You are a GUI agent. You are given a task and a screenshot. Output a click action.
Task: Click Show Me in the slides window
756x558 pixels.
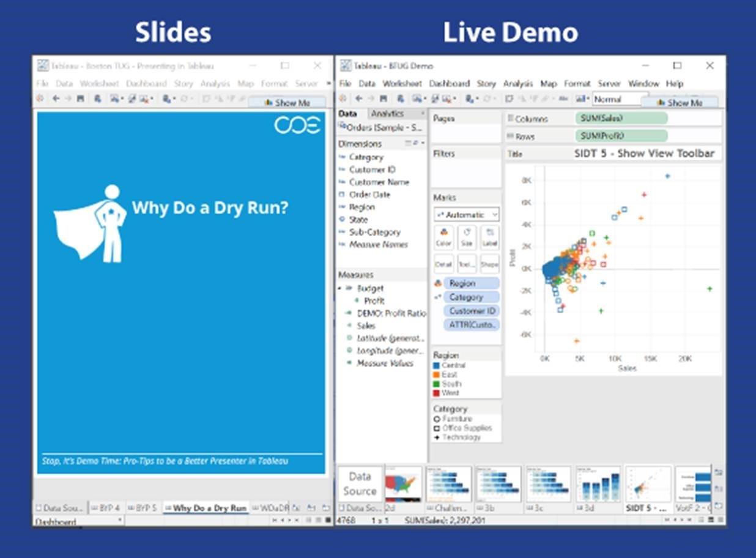pos(288,102)
